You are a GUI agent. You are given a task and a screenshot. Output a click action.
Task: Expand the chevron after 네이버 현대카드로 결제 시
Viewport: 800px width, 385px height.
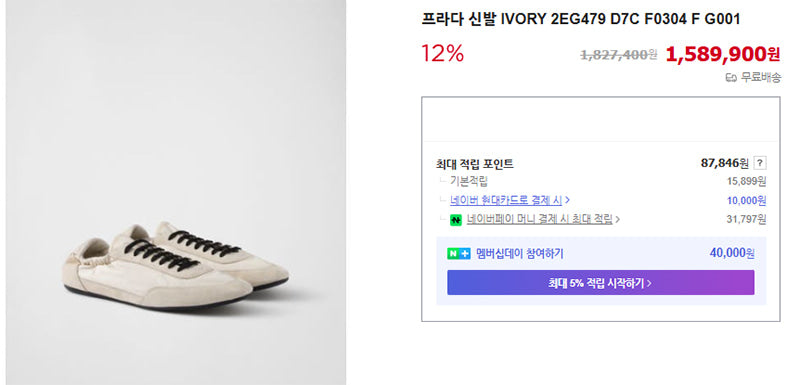coord(567,200)
